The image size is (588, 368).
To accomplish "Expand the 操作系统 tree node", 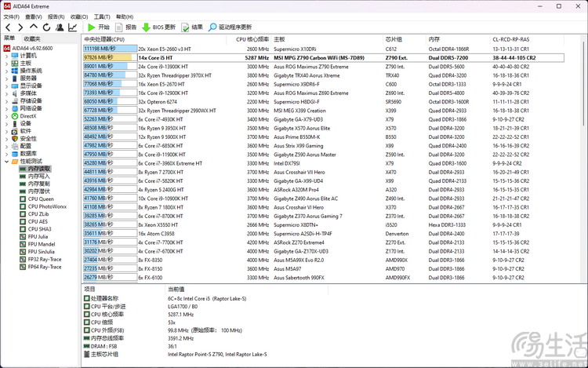I will coord(6,71).
